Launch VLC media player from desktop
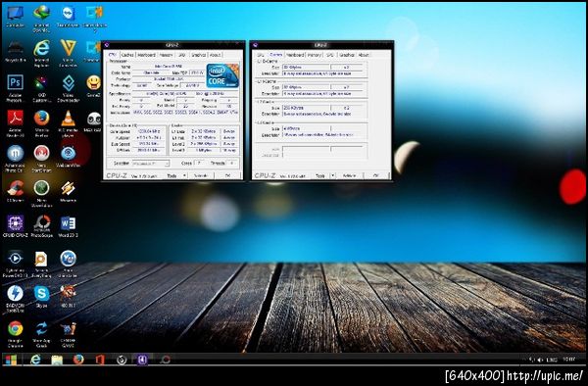588x386 pixels. pyautogui.click(x=68, y=123)
